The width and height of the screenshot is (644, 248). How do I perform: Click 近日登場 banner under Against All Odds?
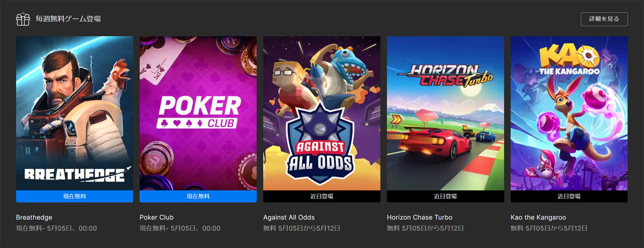tap(321, 196)
